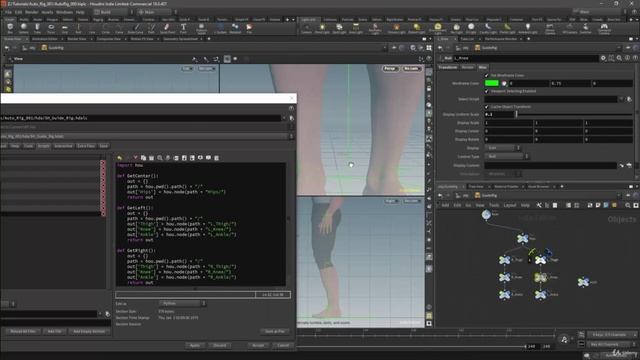Screen dimensions: 640x360
Task: Select the Camera shelf tool
Action: [307, 28]
